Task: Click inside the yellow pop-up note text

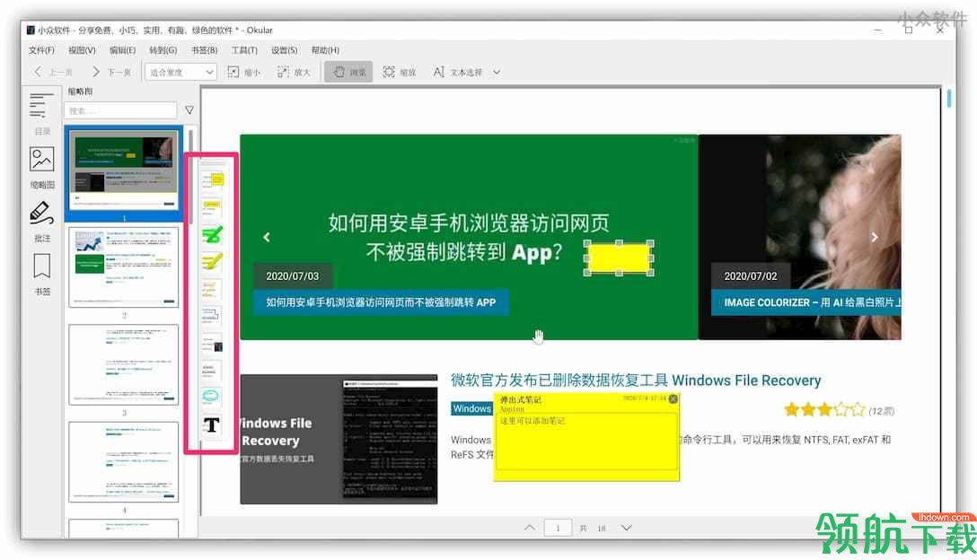Action: click(x=587, y=441)
